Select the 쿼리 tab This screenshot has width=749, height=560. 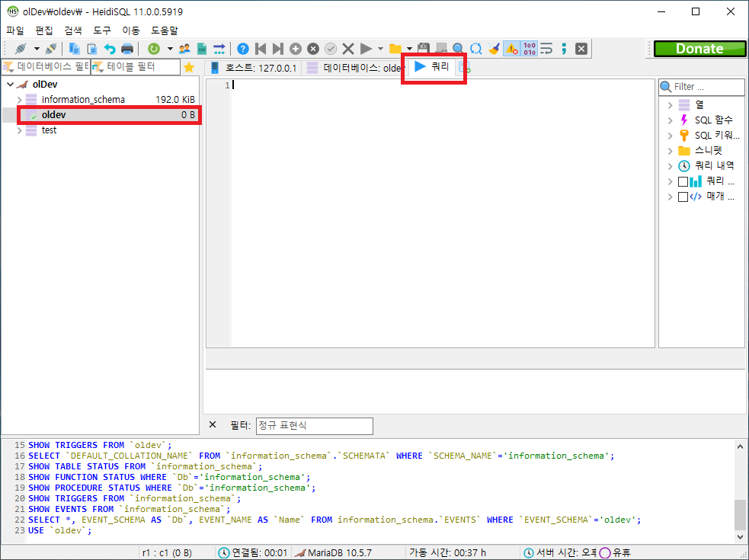pyautogui.click(x=432, y=66)
